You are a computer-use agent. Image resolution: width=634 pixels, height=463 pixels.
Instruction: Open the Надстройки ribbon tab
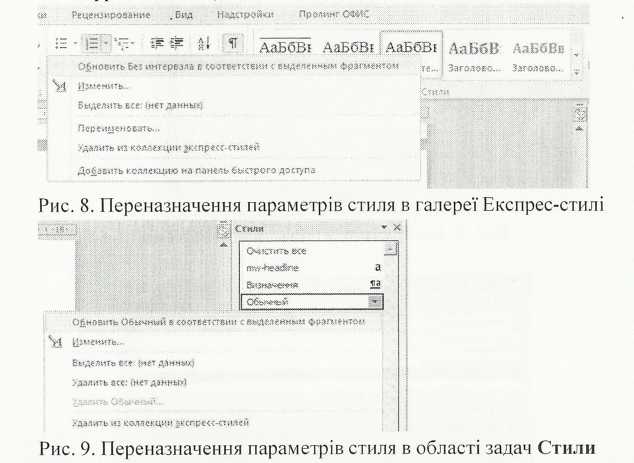pyautogui.click(x=245, y=15)
